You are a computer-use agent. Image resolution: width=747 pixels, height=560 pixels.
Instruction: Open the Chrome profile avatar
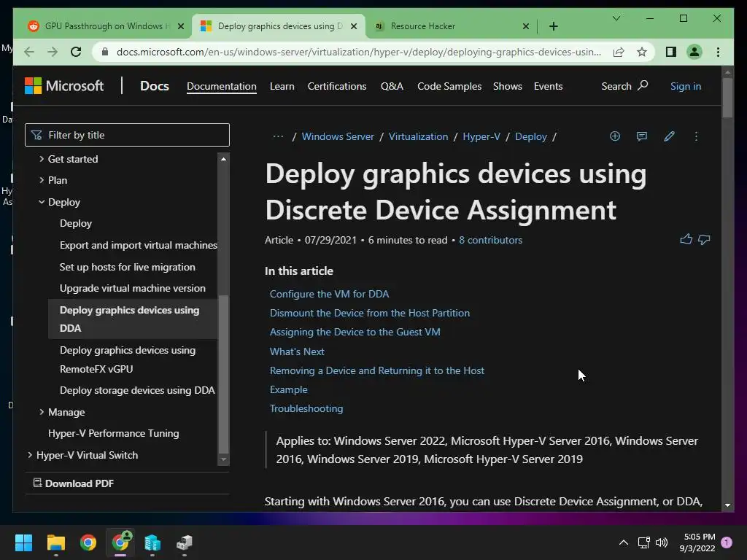pyautogui.click(x=694, y=52)
